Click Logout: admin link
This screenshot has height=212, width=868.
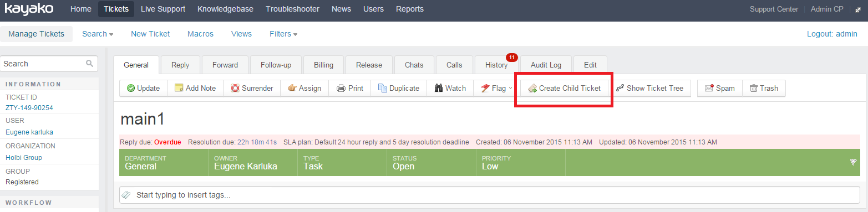click(832, 34)
